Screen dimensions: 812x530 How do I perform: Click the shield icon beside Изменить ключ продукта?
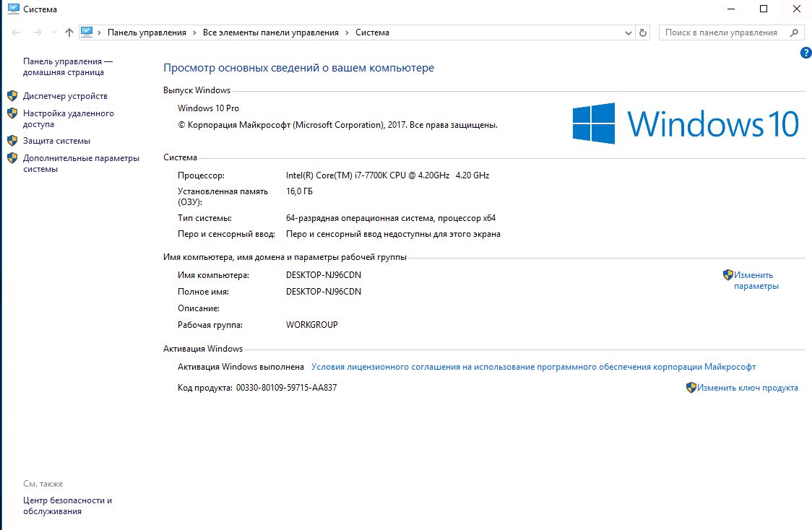click(691, 388)
